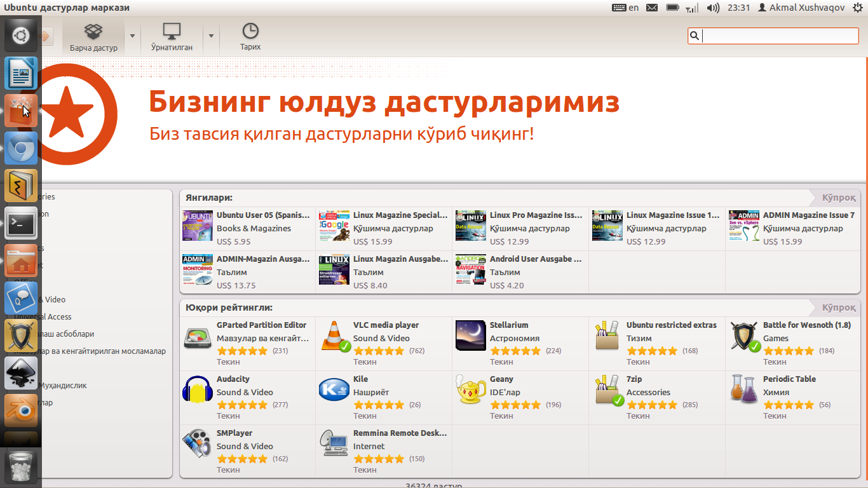The width and height of the screenshot is (868, 488).
Task: Select the Battle for Wesnoth shield icon
Action: click(744, 336)
